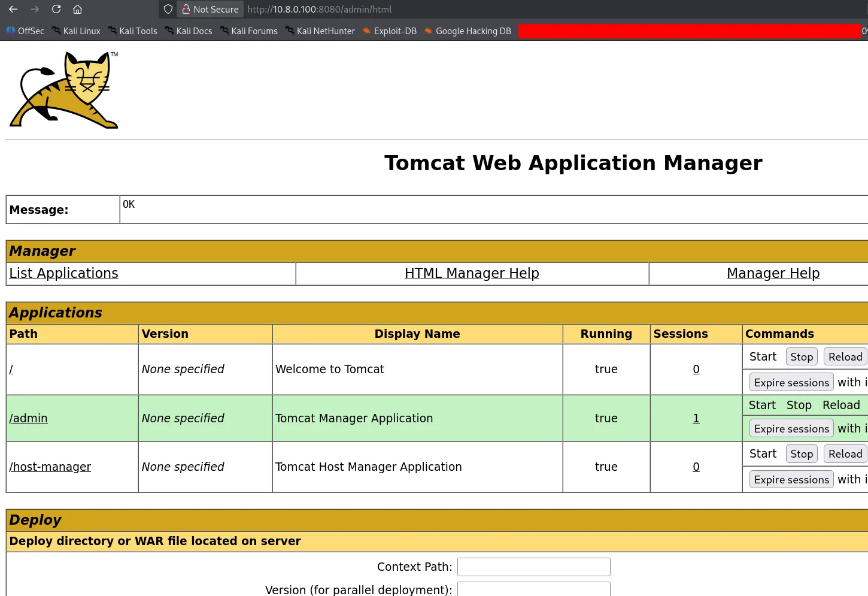Click the browser forward arrow
868x596 pixels.
click(x=35, y=9)
